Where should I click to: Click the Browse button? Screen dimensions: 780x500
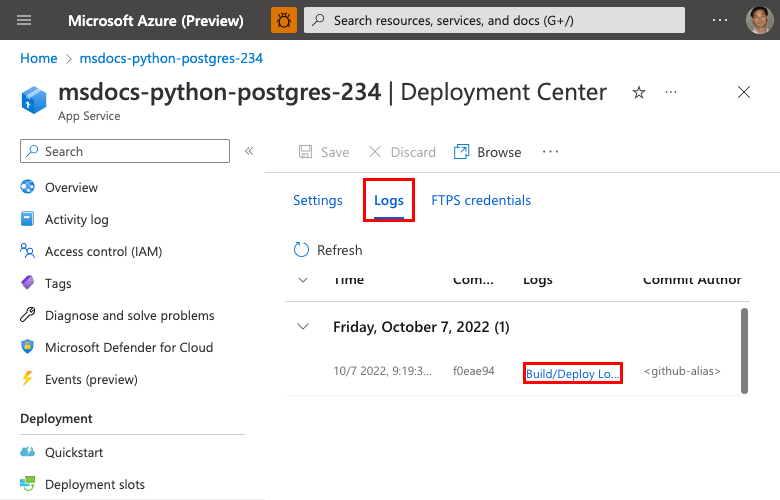point(488,152)
